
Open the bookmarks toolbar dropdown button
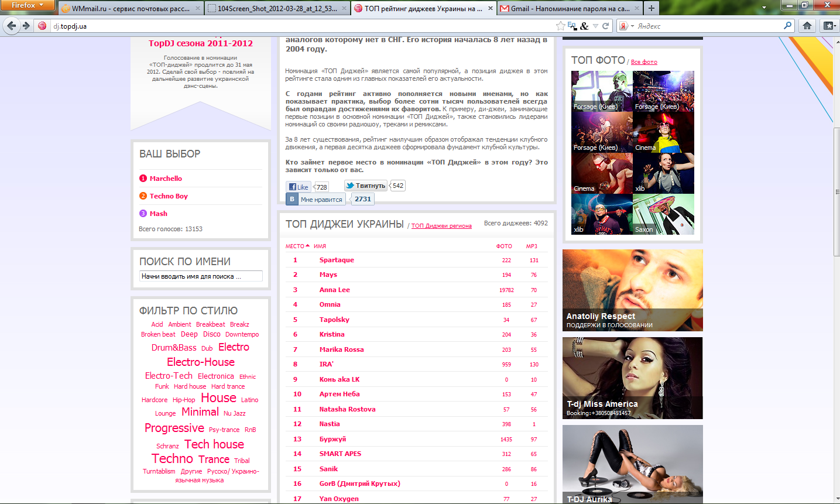click(x=828, y=26)
